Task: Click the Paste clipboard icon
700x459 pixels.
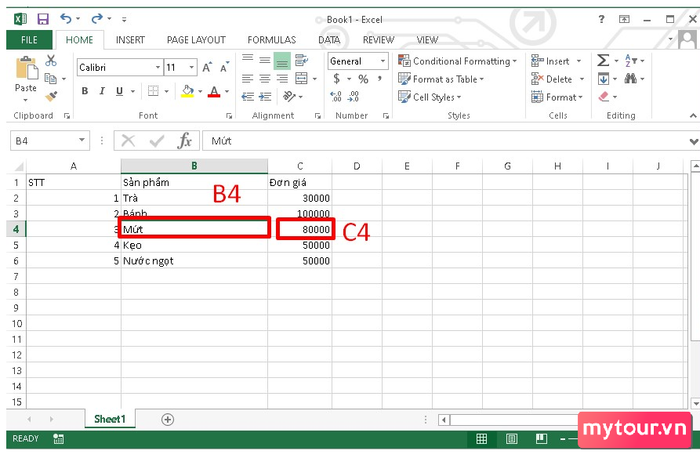Action: pyautogui.click(x=26, y=68)
